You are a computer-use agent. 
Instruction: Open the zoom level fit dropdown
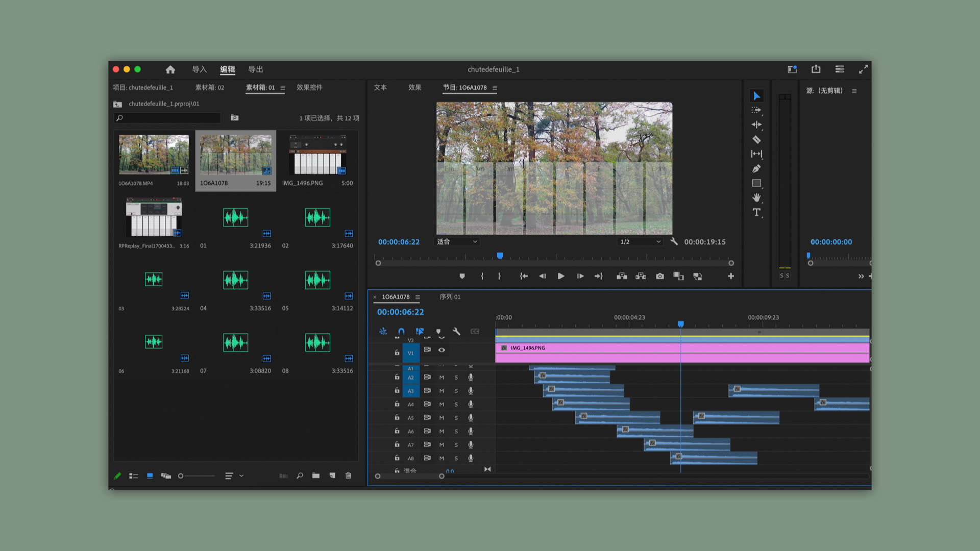457,242
